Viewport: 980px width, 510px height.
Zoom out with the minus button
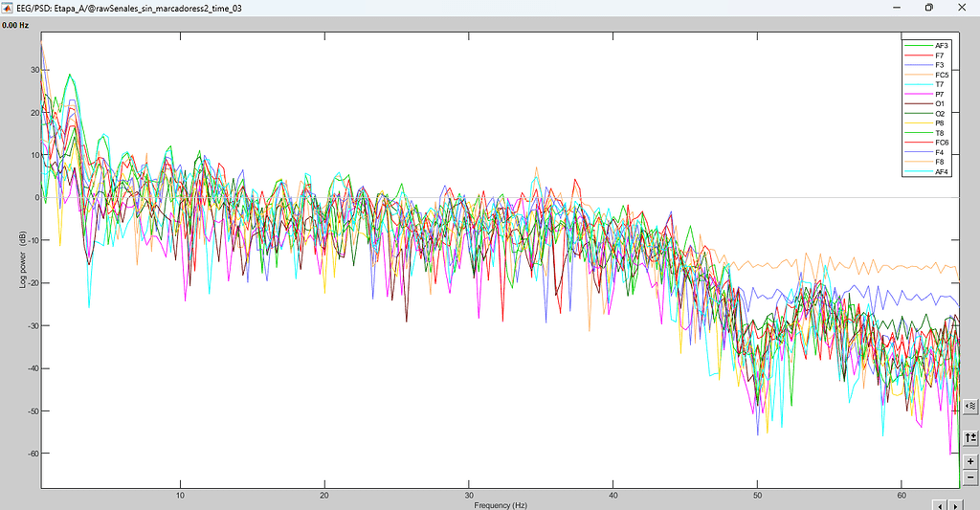tap(970, 477)
